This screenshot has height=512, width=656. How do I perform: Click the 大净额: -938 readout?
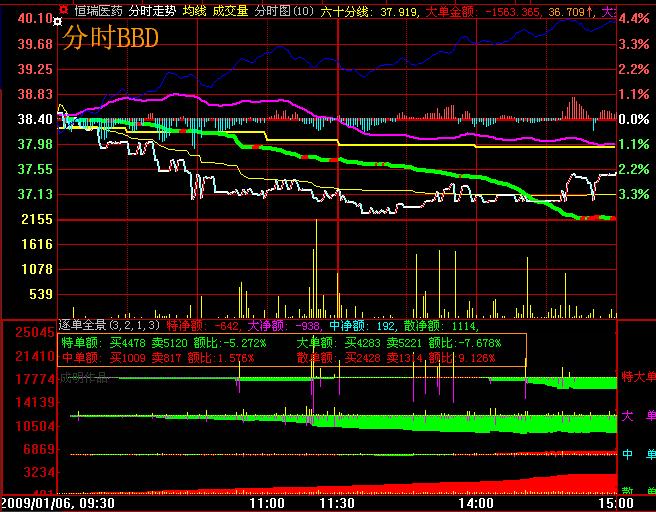[284, 325]
